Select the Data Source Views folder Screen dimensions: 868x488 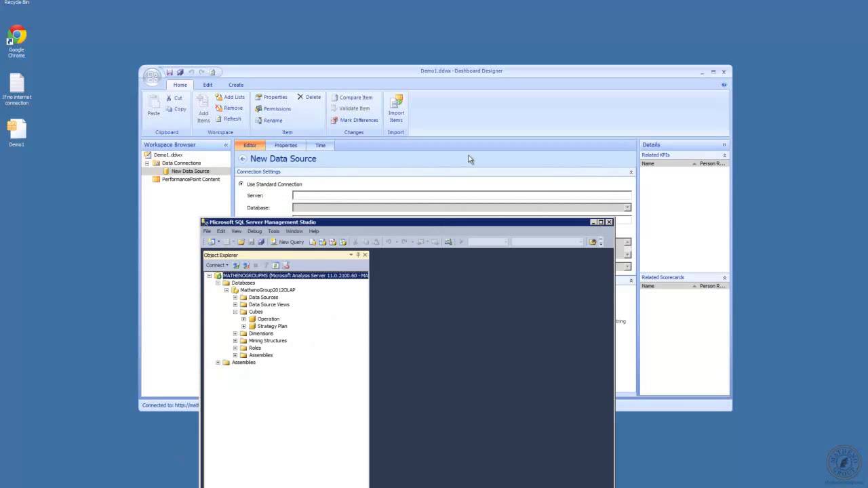(269, 304)
